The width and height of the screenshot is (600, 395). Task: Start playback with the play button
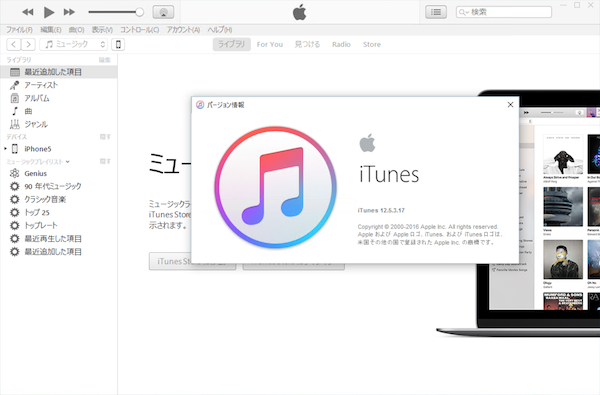coord(49,12)
